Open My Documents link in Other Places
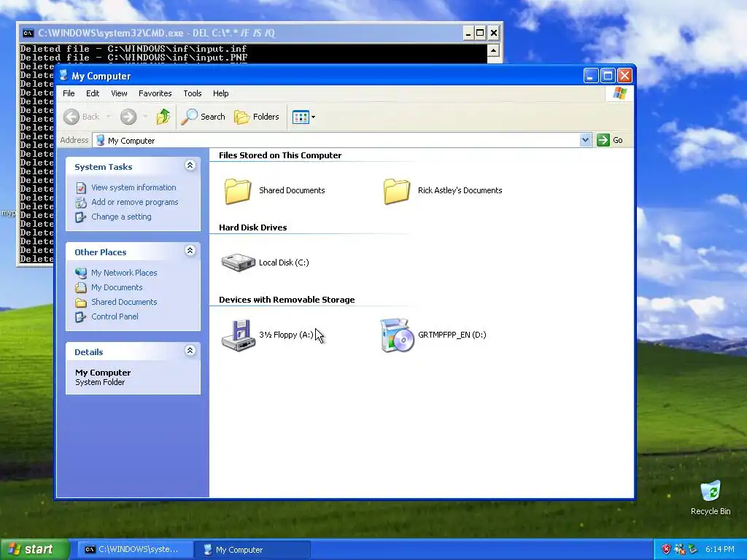The width and height of the screenshot is (747, 560). coord(117,287)
